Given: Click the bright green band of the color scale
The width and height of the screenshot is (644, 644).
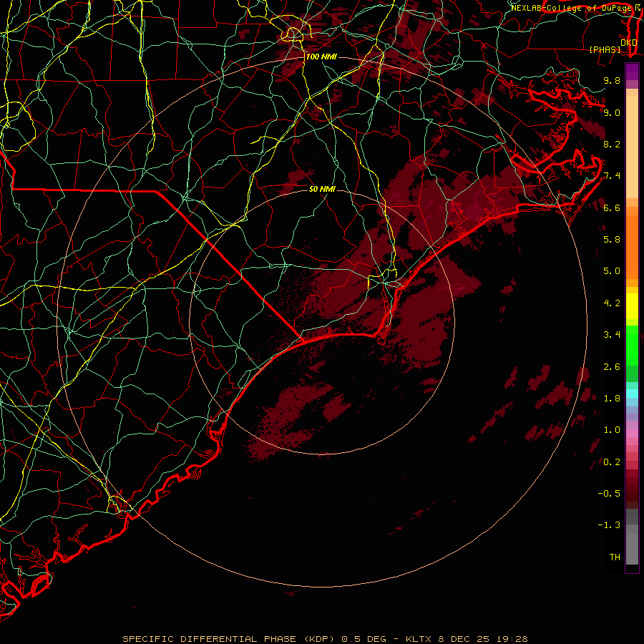Looking at the screenshot, I should tap(632, 345).
